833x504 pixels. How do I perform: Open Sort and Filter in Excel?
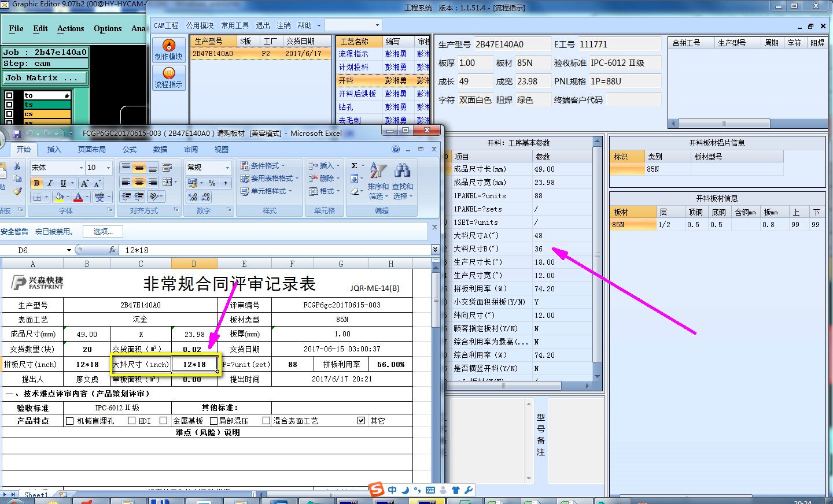378,180
